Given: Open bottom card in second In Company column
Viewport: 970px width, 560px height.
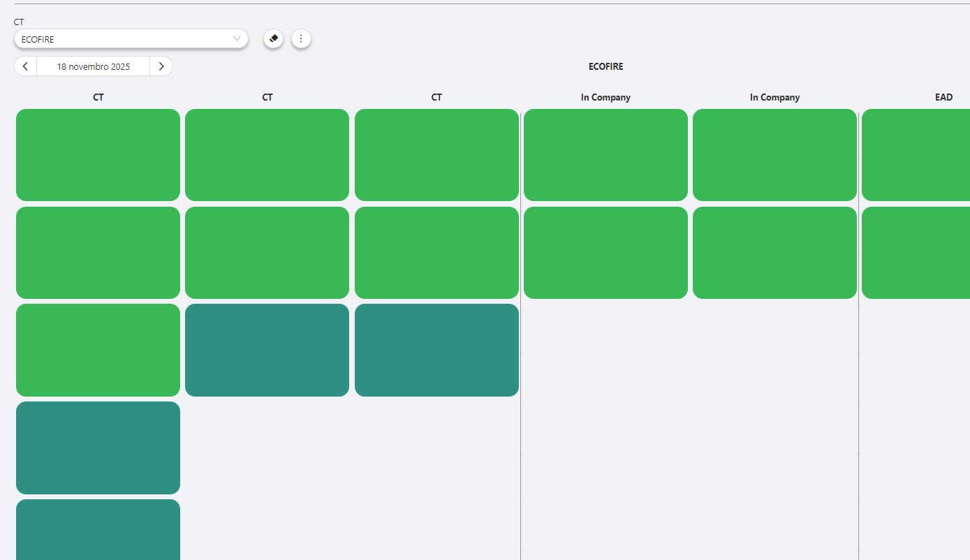Looking at the screenshot, I should [x=774, y=253].
